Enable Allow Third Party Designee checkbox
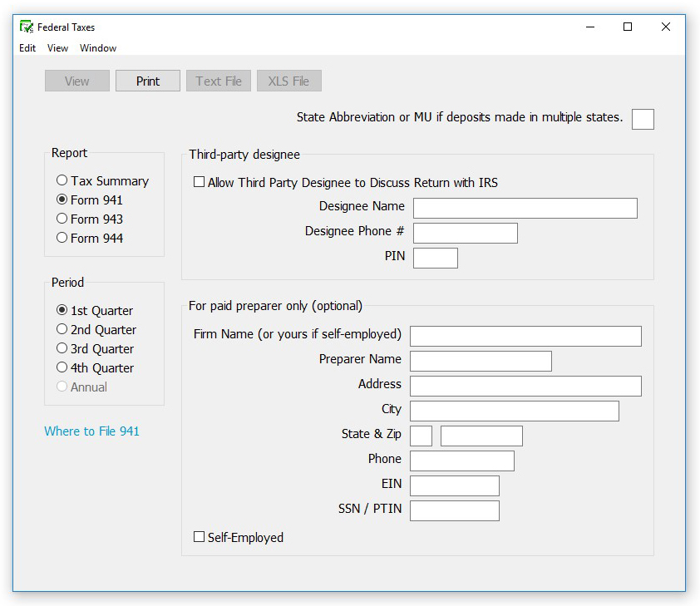Image resolution: width=700 pixels, height=606 pixels. coord(199,182)
